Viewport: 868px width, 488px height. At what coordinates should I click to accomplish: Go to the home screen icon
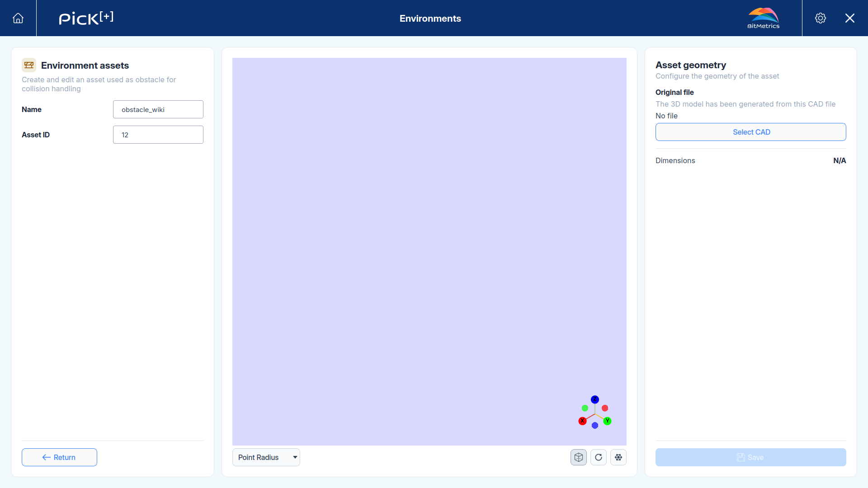point(18,18)
